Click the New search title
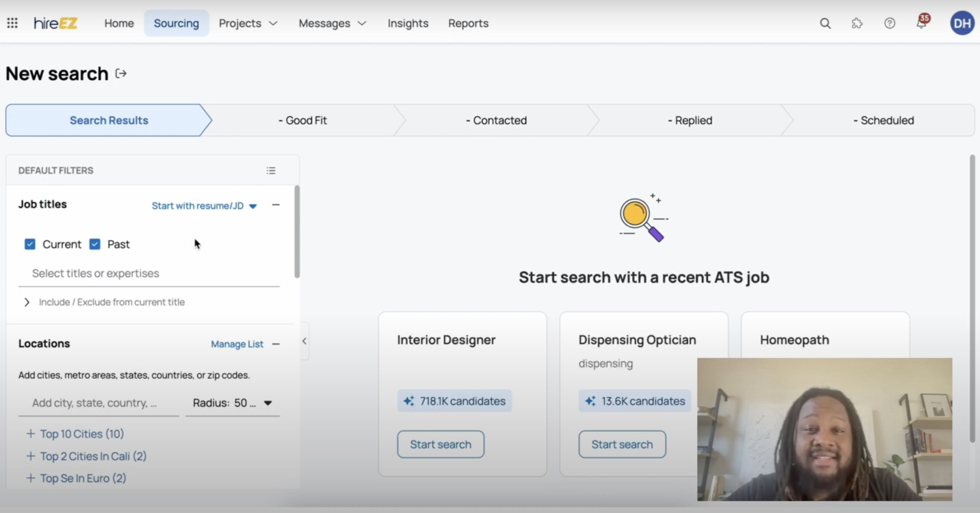This screenshot has width=980, height=513. [x=57, y=74]
